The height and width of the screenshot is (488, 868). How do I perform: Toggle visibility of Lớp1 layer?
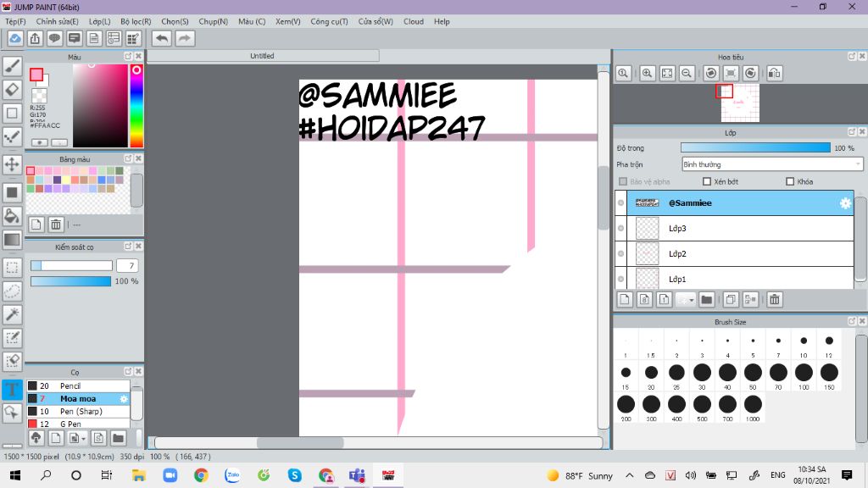[620, 279]
